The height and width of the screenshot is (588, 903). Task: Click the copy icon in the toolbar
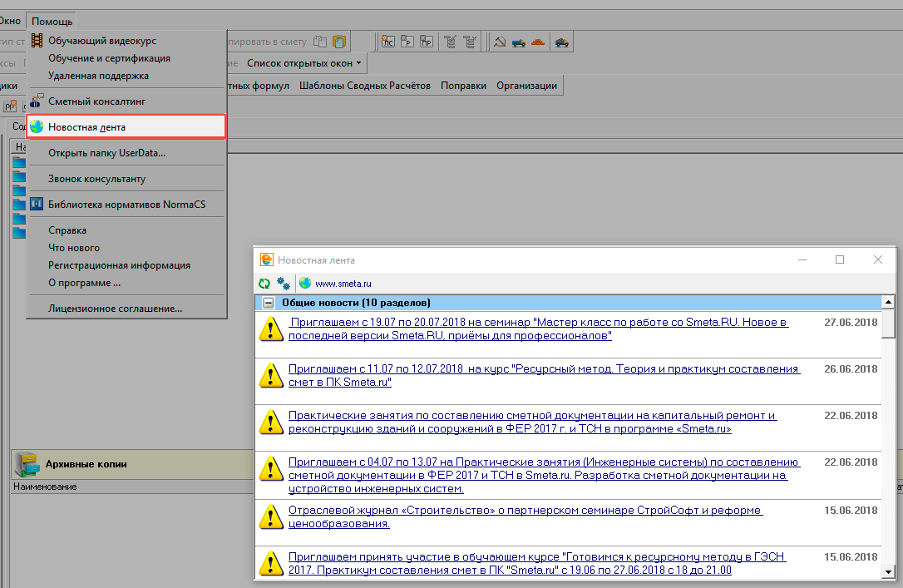pos(319,42)
